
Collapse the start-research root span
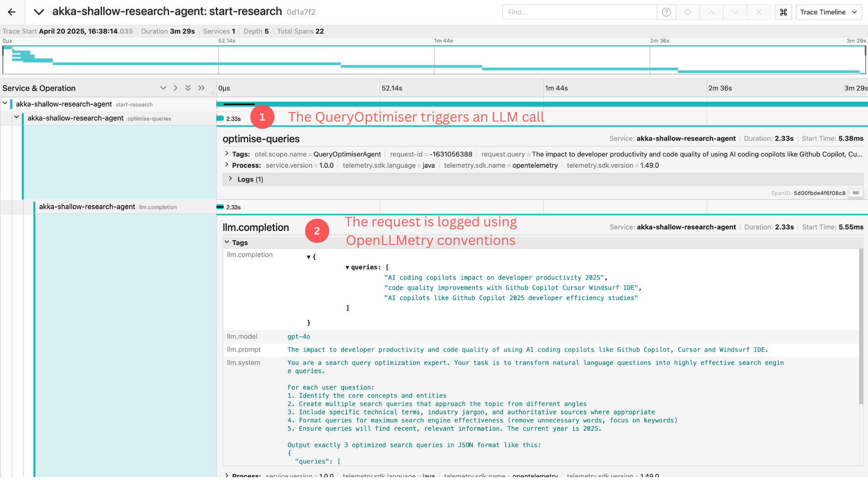pyautogui.click(x=5, y=103)
